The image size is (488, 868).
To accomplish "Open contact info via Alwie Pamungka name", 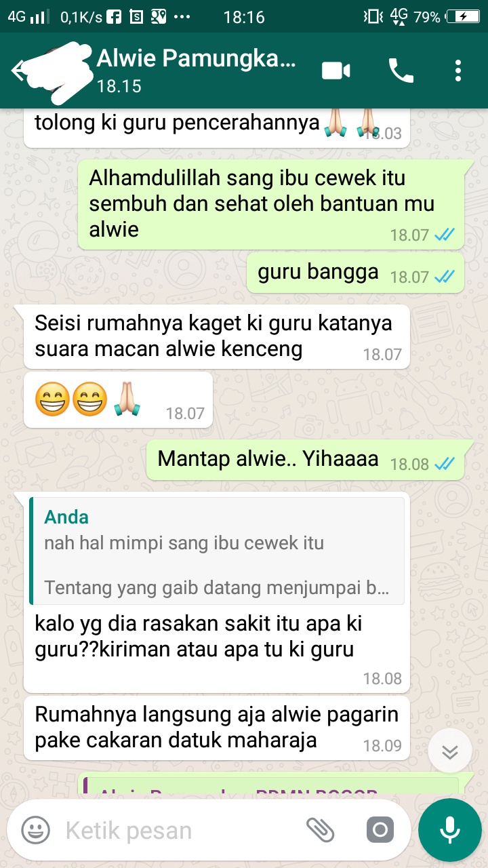I will point(197,59).
